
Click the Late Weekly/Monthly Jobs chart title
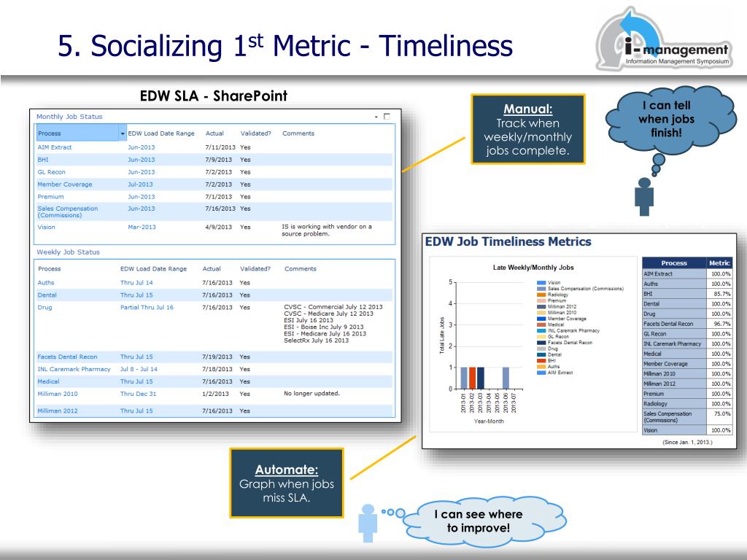click(x=533, y=268)
